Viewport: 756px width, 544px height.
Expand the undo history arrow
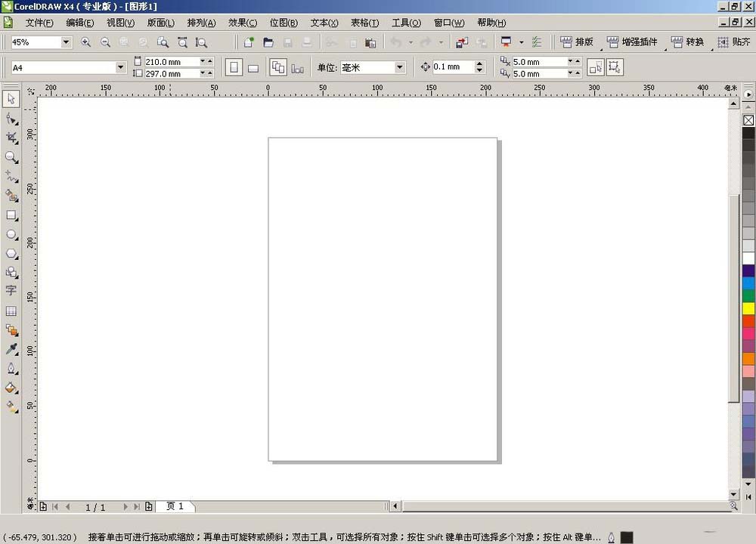point(411,42)
